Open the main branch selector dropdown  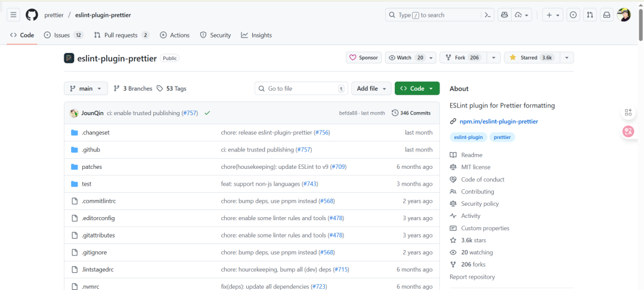pos(86,89)
